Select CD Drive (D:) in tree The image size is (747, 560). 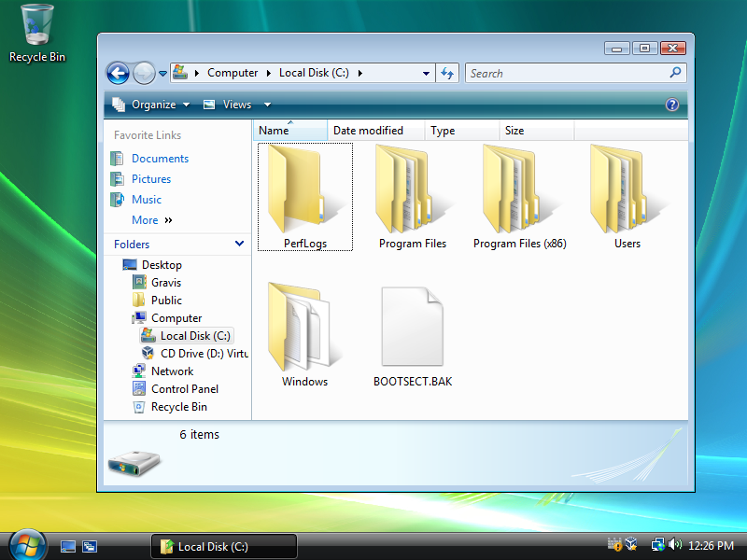point(195,354)
